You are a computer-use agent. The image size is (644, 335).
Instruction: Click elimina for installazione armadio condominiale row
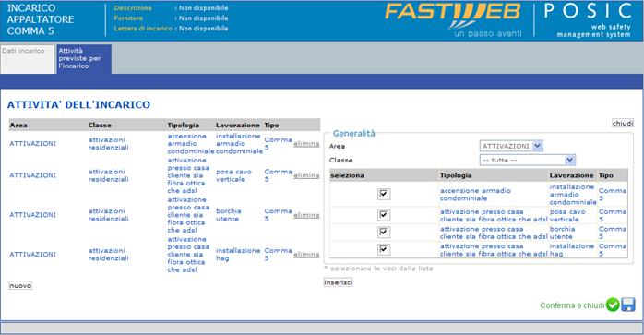pyautogui.click(x=306, y=143)
